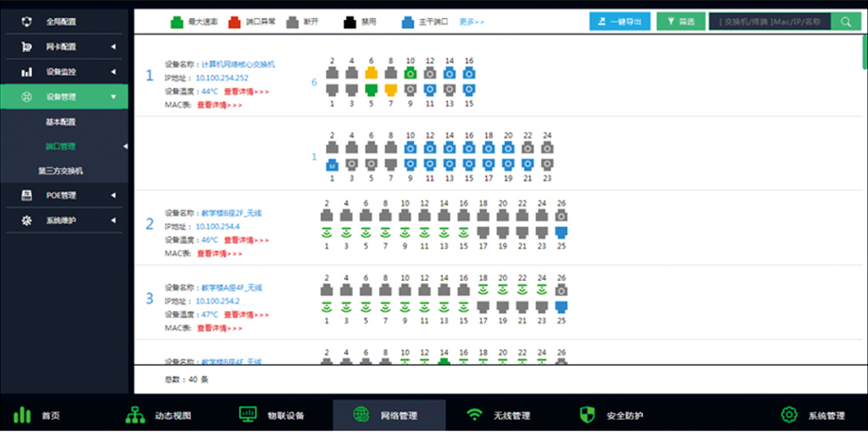Select 第三方交换机 in the sidebar submenu
The width and height of the screenshot is (868, 433).
(61, 171)
